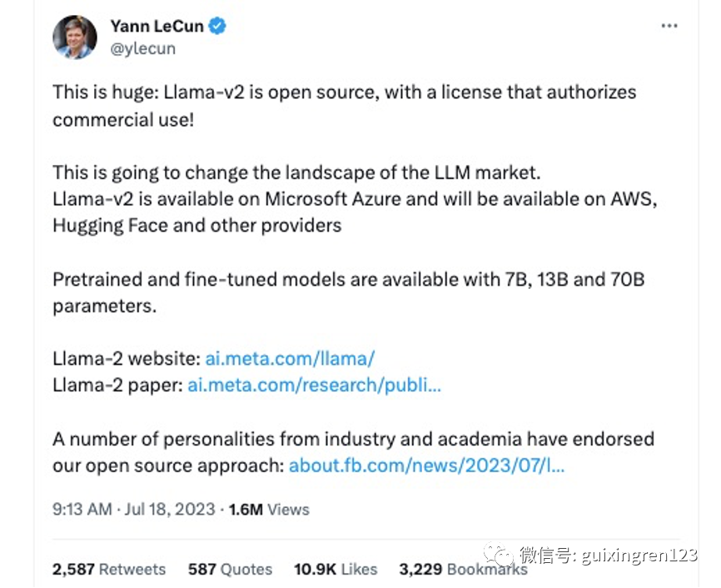Click the Retweets label
721x588 pixels.
click(x=132, y=569)
